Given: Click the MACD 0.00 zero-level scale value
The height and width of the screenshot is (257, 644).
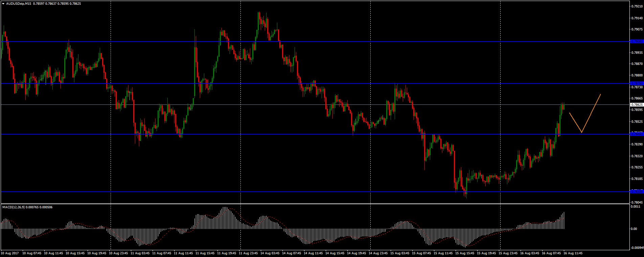Looking at the screenshot, I should pos(633,229).
